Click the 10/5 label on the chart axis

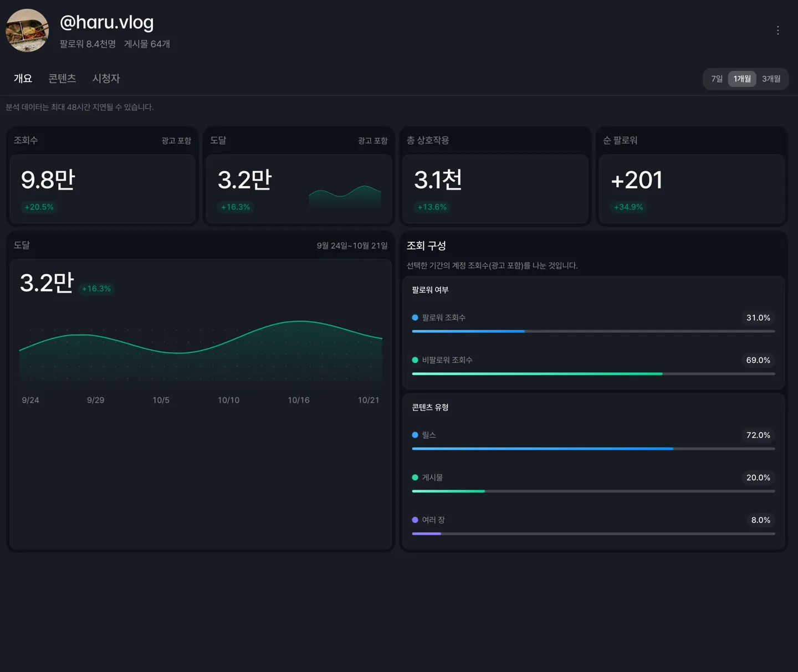click(161, 400)
